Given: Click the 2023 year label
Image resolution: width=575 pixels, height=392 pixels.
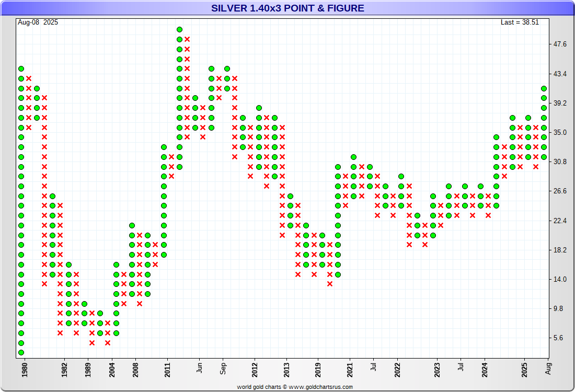Looking at the screenshot, I should (x=437, y=370).
